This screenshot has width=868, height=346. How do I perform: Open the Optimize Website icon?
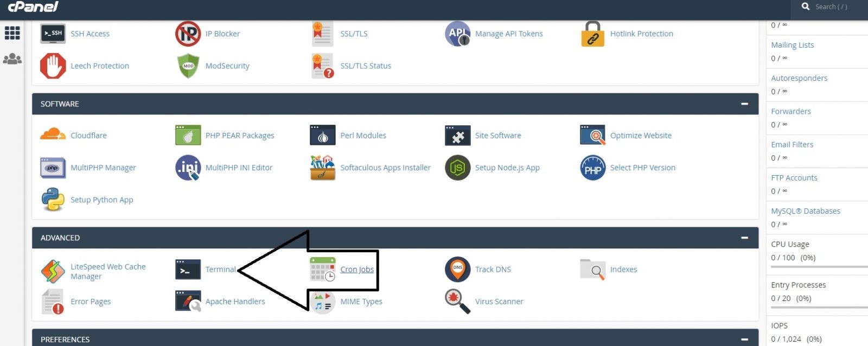pyautogui.click(x=592, y=135)
